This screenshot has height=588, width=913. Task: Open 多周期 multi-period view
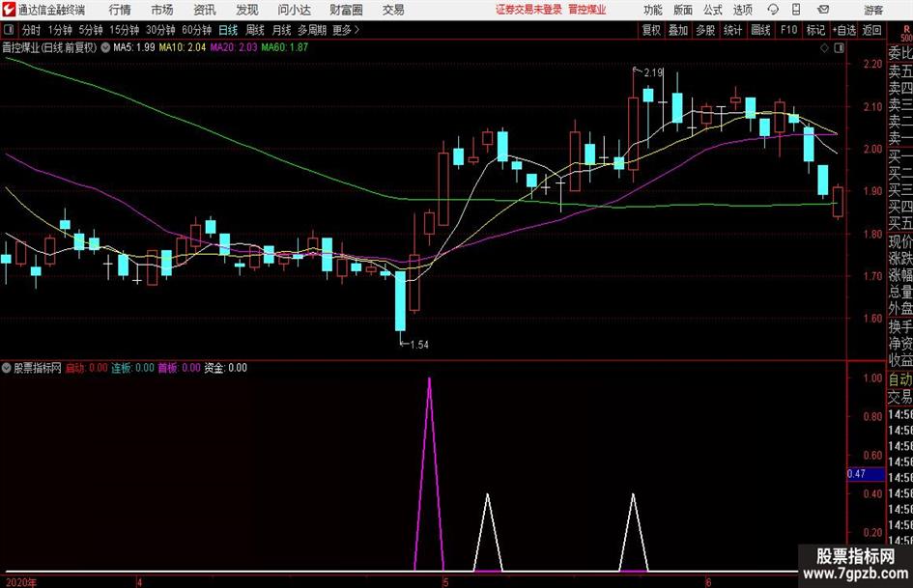[312, 30]
